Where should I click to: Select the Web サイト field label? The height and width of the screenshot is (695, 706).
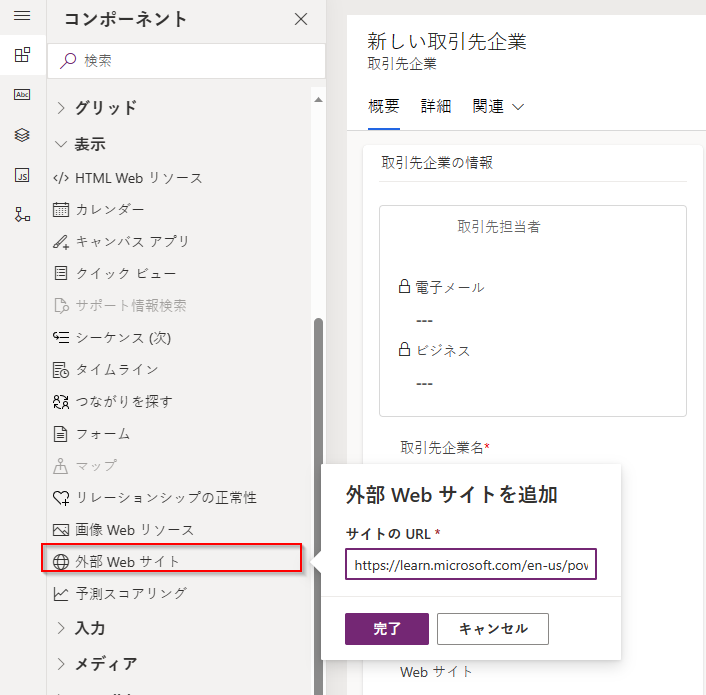436,672
